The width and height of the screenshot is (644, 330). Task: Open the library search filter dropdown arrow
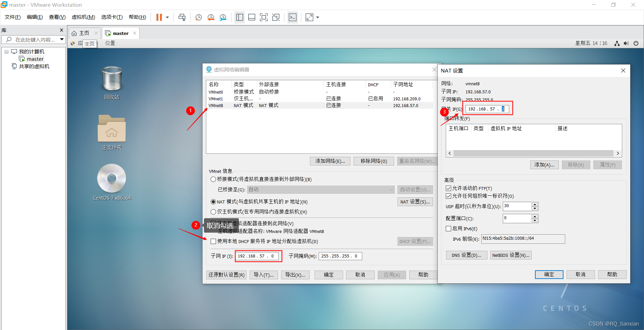pos(62,40)
